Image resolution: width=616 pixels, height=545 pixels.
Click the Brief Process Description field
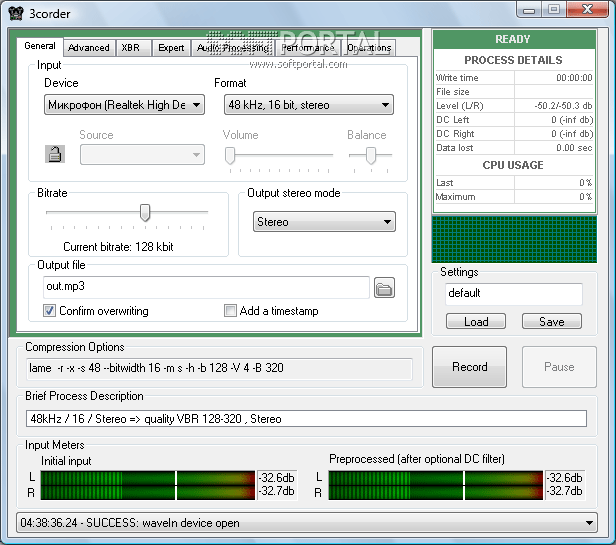pos(306,419)
